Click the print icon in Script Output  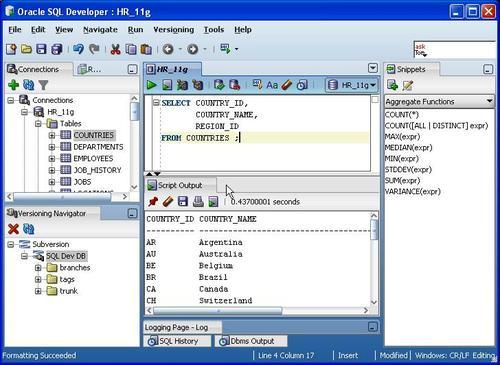(198, 201)
